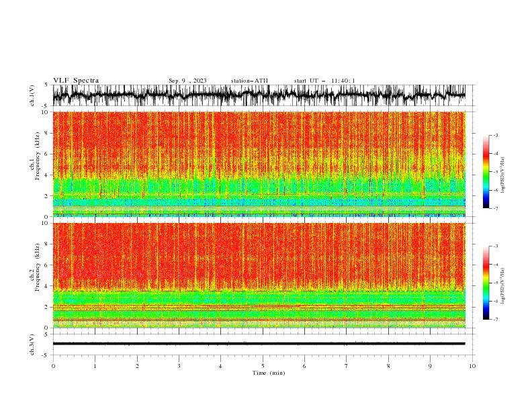Screen dimensions: 532x411
Task: Click the "-7" tick on ch.2 colorbar
Action: [495, 319]
